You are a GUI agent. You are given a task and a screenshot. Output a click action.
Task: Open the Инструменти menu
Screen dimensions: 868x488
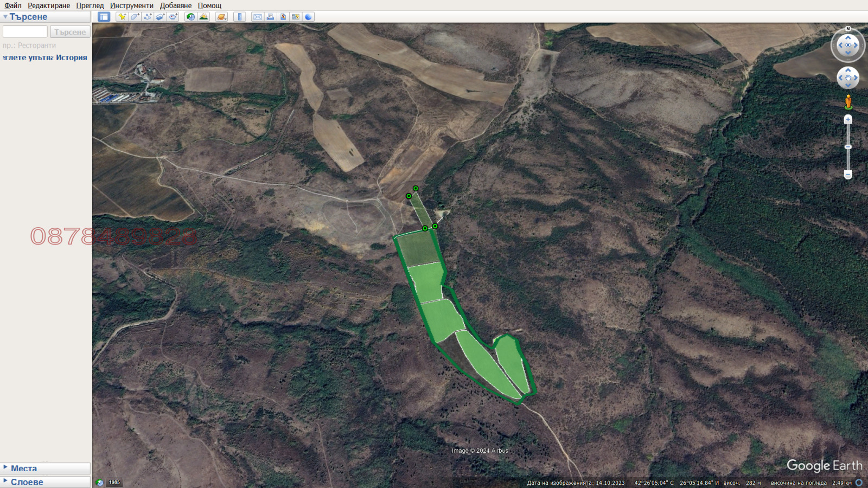pyautogui.click(x=131, y=5)
